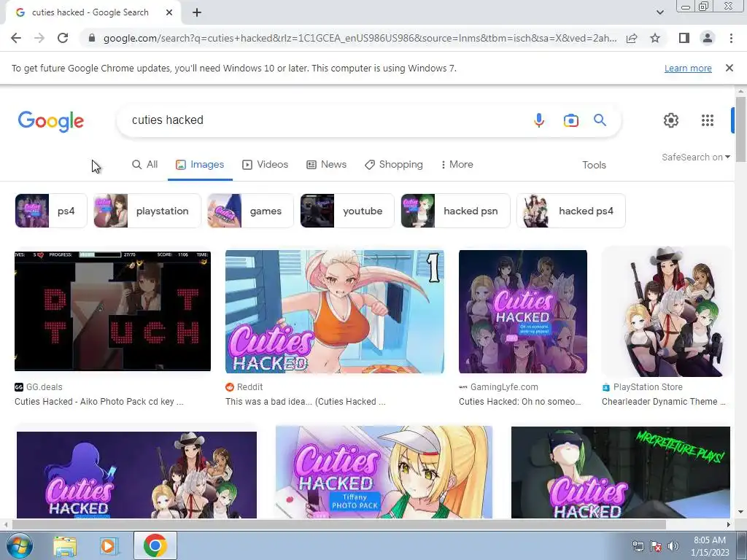Select the Images tab
747x560 pixels.
click(200, 164)
